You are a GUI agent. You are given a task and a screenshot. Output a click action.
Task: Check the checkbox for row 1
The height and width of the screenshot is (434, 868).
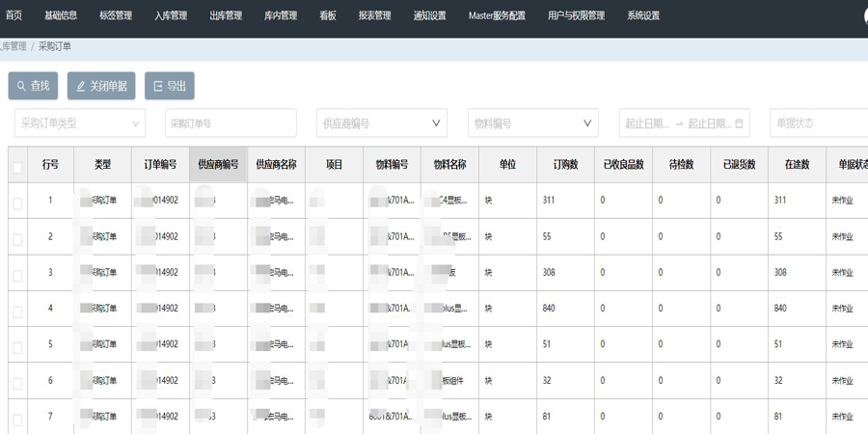(x=17, y=203)
